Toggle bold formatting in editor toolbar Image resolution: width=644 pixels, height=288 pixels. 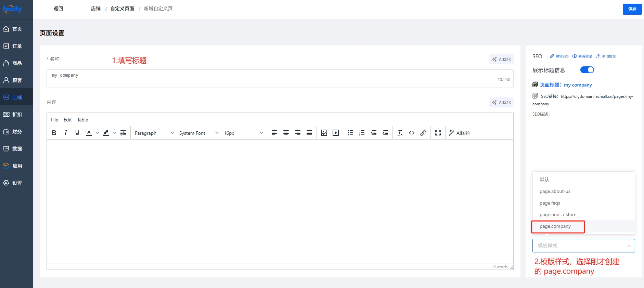pos(54,133)
